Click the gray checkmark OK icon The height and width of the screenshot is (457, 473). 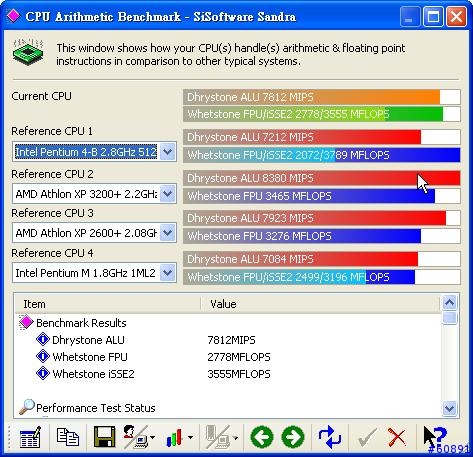pyautogui.click(x=367, y=437)
